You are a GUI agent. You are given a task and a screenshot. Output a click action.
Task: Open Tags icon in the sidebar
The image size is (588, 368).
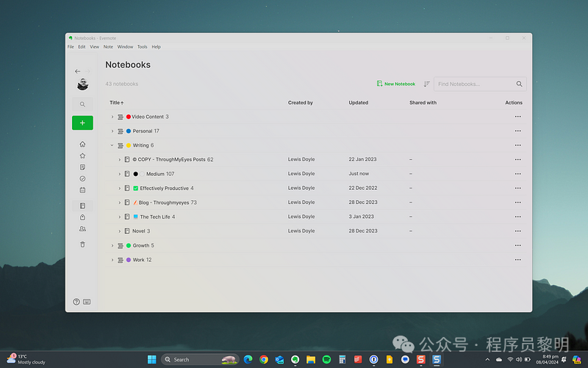tap(82, 217)
